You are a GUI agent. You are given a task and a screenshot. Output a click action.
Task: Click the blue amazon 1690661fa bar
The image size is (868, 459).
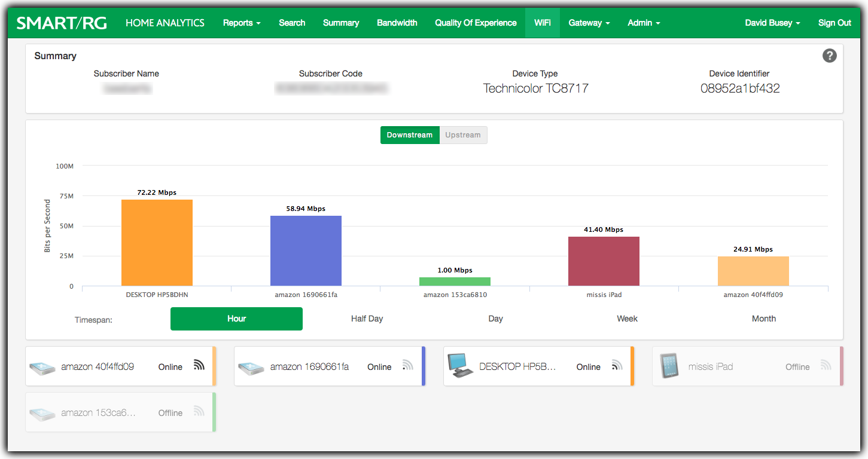click(306, 250)
